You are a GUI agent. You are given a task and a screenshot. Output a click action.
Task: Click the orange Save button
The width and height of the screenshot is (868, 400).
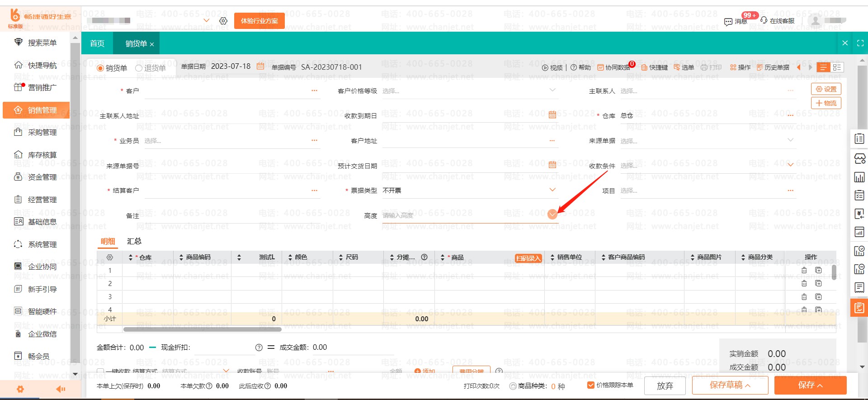[810, 385]
